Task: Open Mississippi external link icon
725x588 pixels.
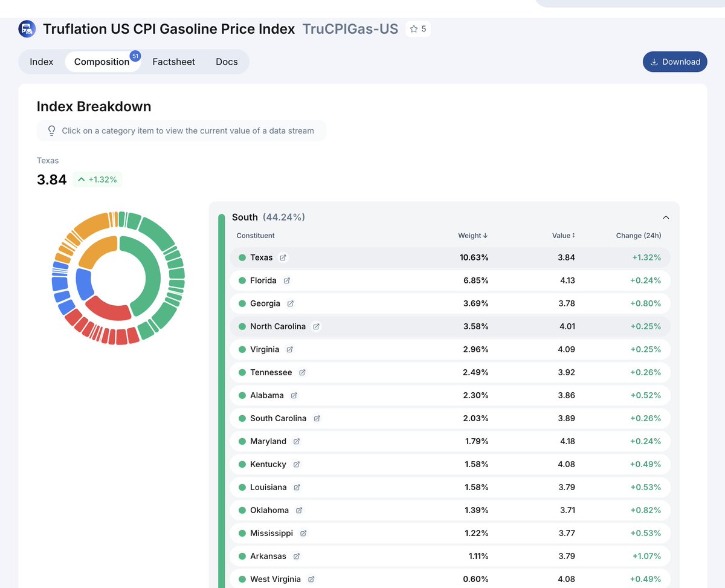Action: coord(303,533)
